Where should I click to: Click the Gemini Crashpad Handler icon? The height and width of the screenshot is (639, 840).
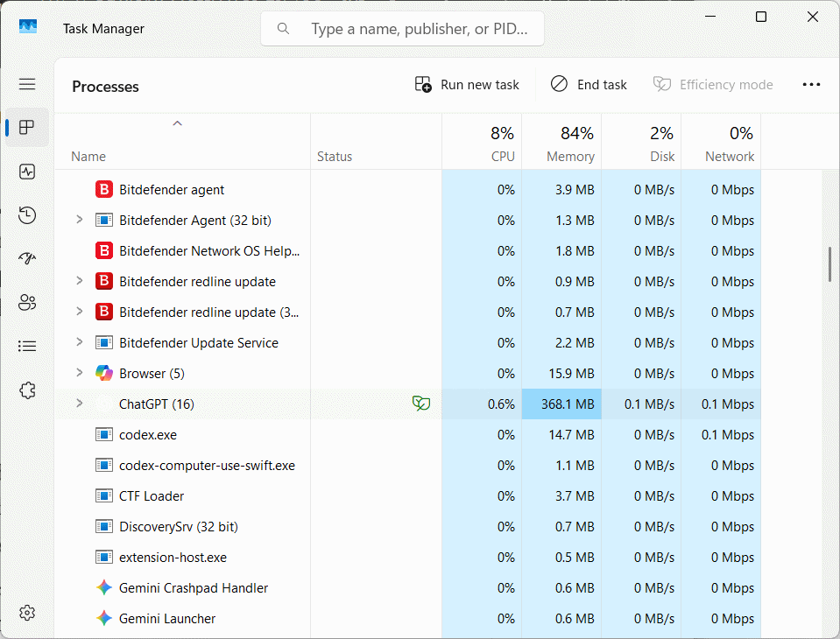(104, 587)
